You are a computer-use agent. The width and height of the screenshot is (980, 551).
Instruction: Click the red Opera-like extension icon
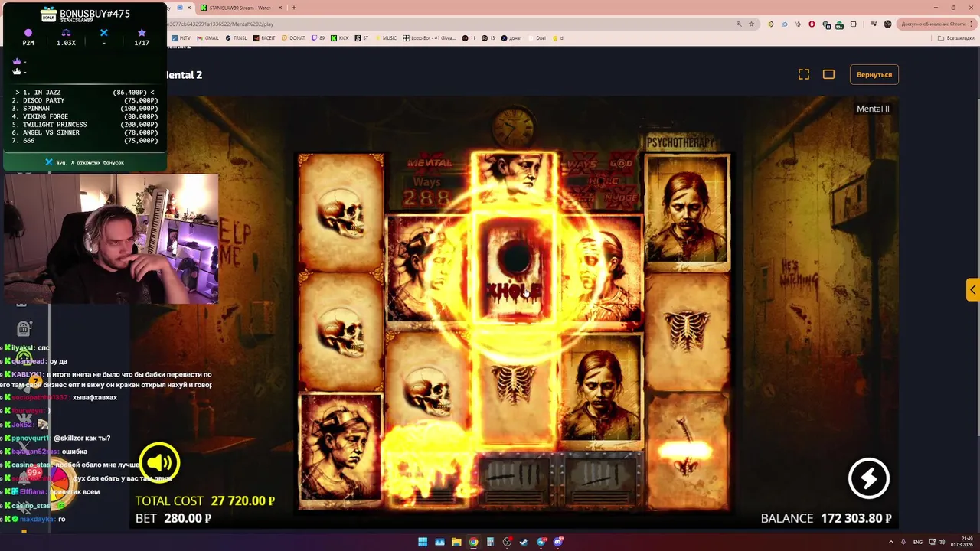[812, 24]
